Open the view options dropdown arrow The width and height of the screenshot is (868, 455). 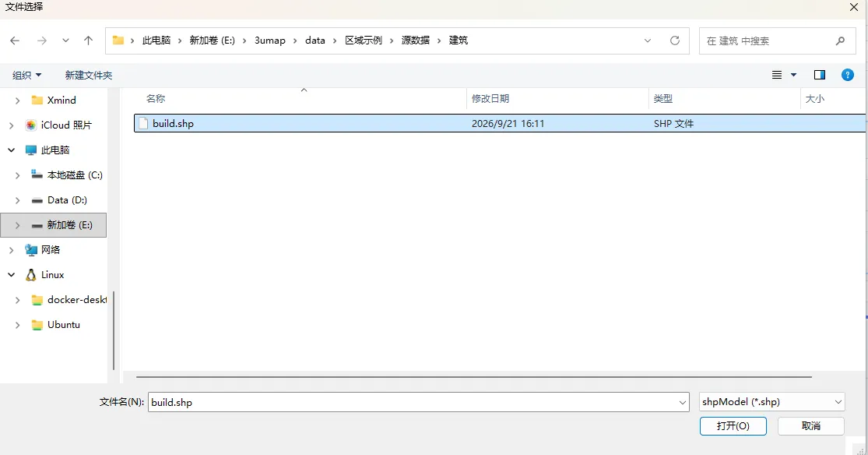[793, 75]
